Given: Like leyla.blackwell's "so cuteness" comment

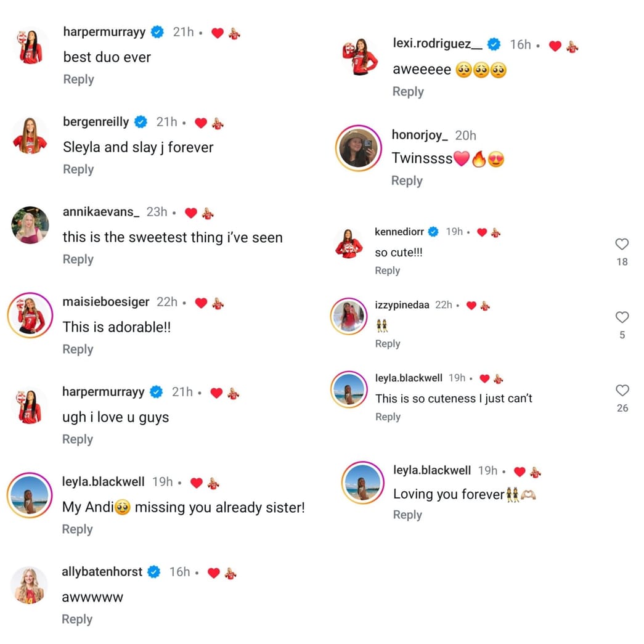Looking at the screenshot, I should point(622,390).
